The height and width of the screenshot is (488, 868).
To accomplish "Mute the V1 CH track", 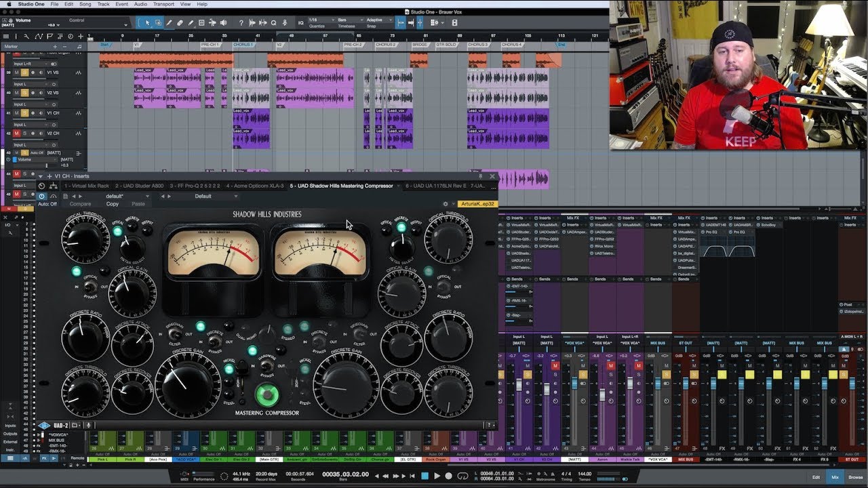I will (x=17, y=113).
